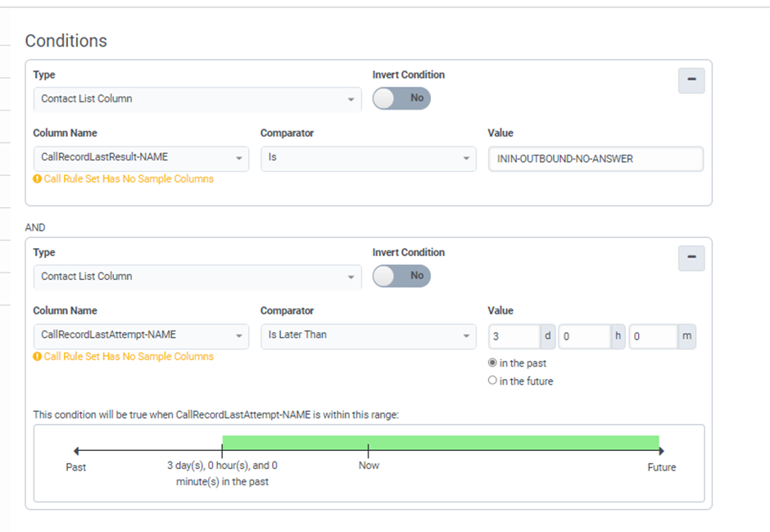Open Type dropdown in second condition
This screenshot has height=532, width=770.
[197, 277]
